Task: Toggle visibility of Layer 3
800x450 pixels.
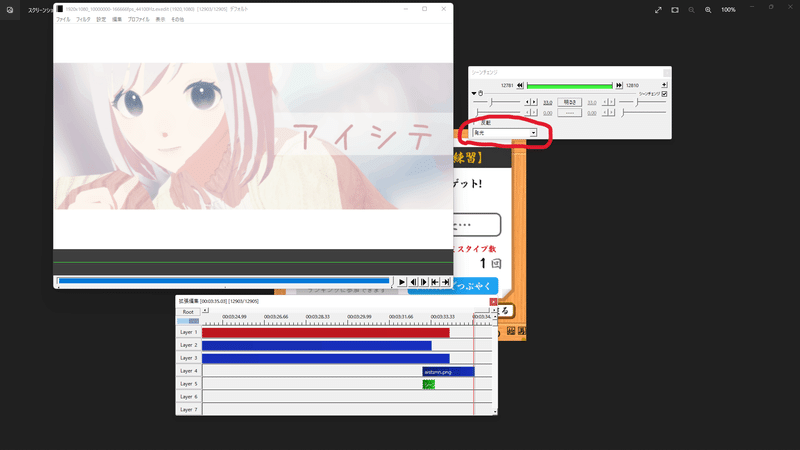Action: [x=189, y=358]
